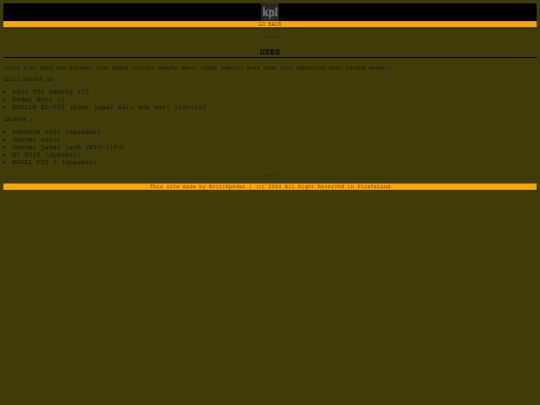Click the 'LAINNYA :' label

tap(18, 119)
